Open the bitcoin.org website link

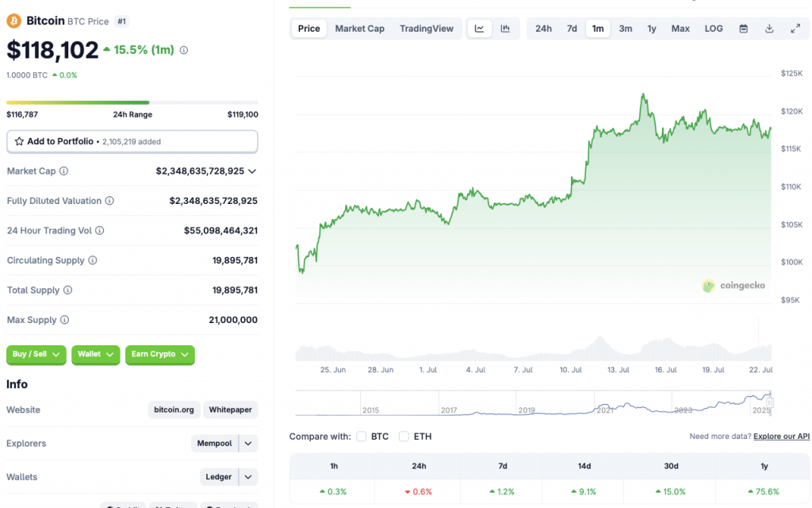tap(174, 410)
